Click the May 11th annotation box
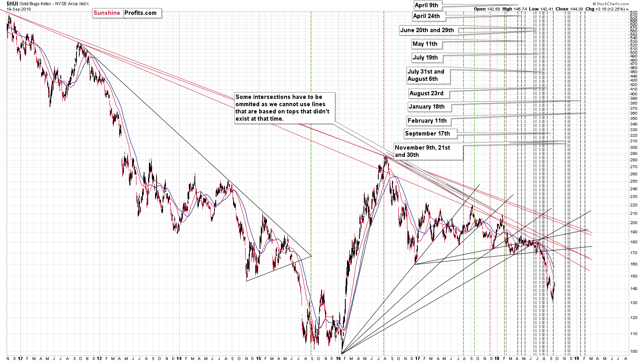This screenshot has width=644, height=362. [x=427, y=44]
